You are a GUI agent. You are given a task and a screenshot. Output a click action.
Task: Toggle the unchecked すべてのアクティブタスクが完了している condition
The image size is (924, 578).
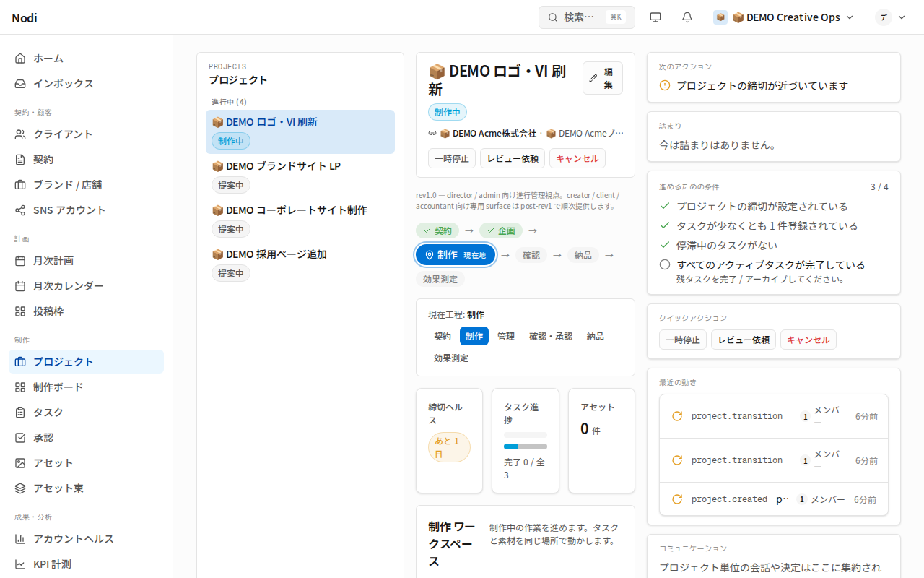click(x=665, y=264)
